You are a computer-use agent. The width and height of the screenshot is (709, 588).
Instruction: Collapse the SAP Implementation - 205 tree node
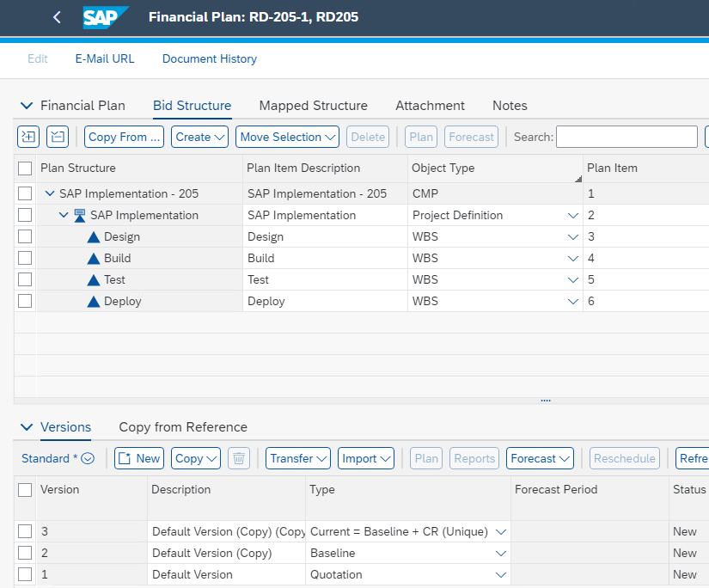(x=50, y=193)
